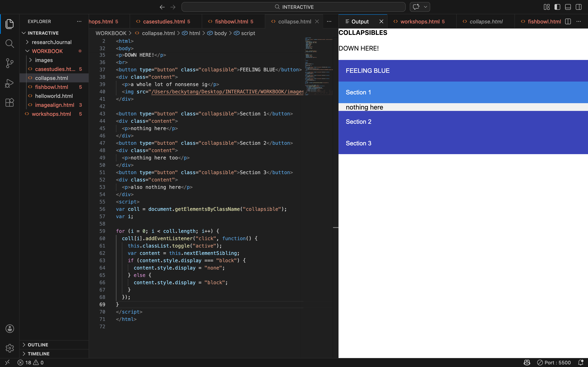Open the Manage settings gear

10,348
